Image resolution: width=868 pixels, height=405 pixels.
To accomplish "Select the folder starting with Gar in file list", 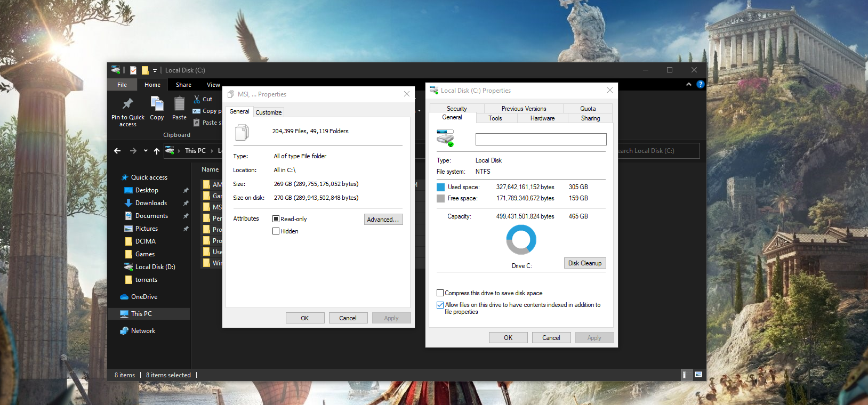I will tap(212, 196).
